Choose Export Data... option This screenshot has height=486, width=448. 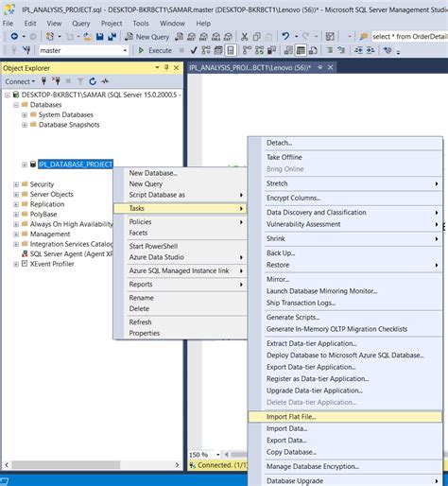pos(345,441)
